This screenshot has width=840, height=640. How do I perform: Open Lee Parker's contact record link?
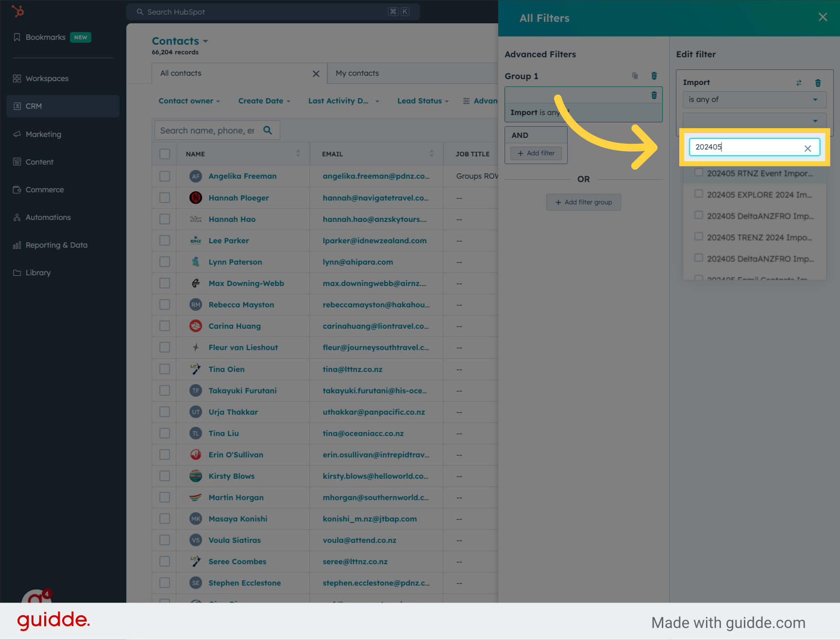point(228,240)
